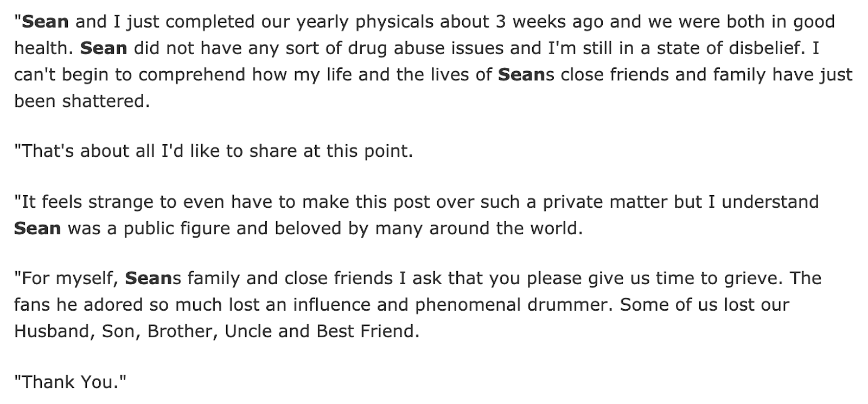Click the bold "Sean" opening the first paragraph
868x404 pixels.
tap(46, 22)
